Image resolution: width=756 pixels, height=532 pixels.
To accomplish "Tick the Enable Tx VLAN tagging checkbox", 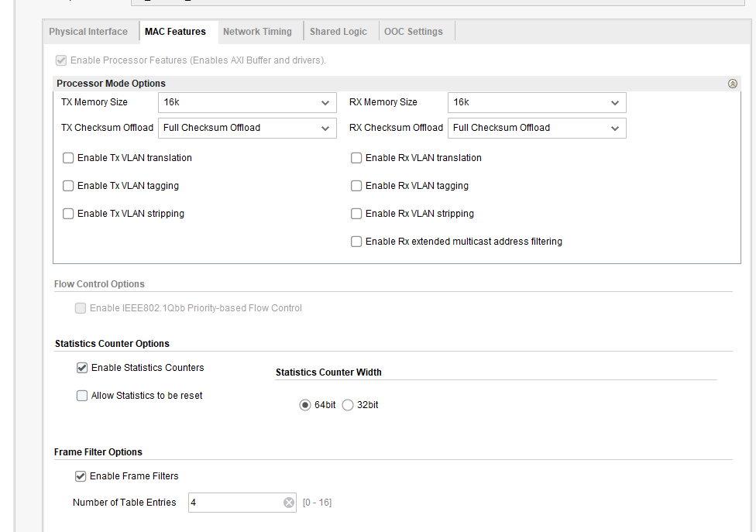I will 69,186.
